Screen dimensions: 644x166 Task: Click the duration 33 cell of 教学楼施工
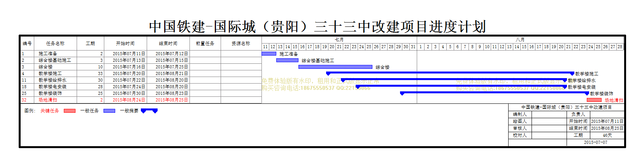[x=90, y=73]
